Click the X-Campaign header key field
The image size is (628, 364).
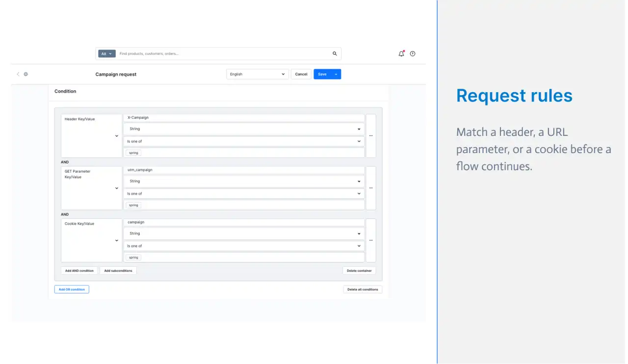[x=244, y=118]
